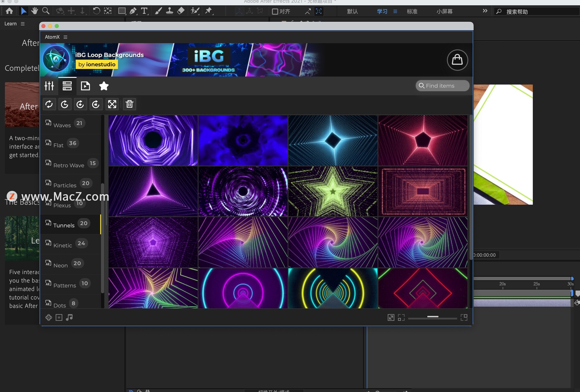Click the fit-to-comp expand arrows icon
Image resolution: width=580 pixels, height=392 pixels.
[x=112, y=104]
